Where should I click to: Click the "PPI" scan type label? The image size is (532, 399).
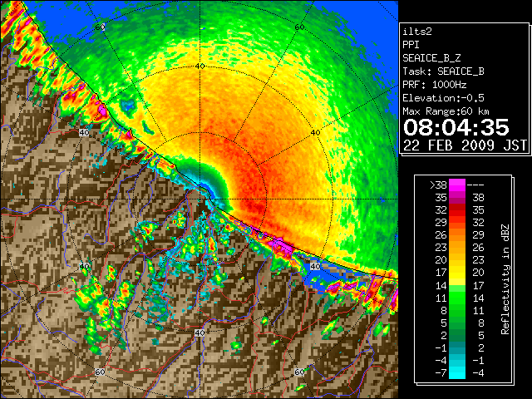tap(411, 45)
